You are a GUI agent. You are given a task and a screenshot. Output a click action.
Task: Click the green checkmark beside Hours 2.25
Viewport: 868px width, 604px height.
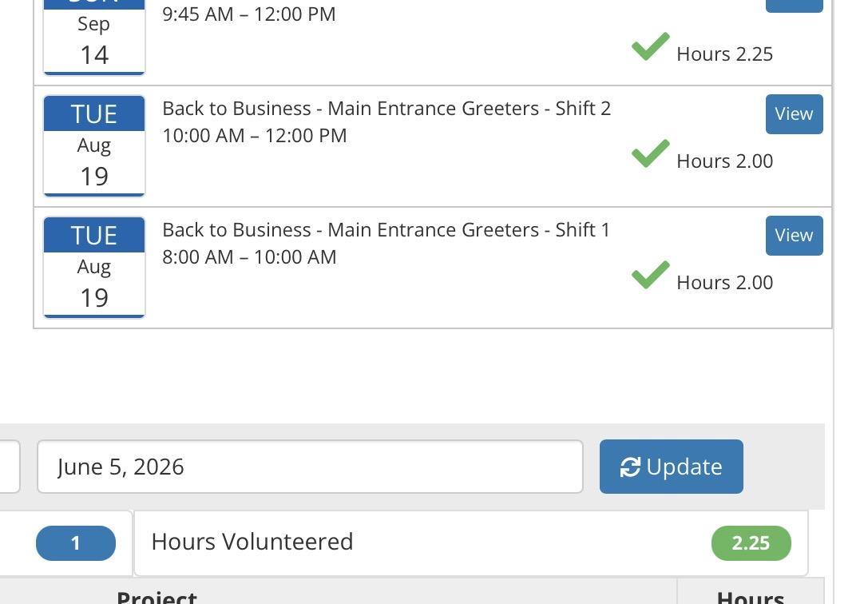650,47
